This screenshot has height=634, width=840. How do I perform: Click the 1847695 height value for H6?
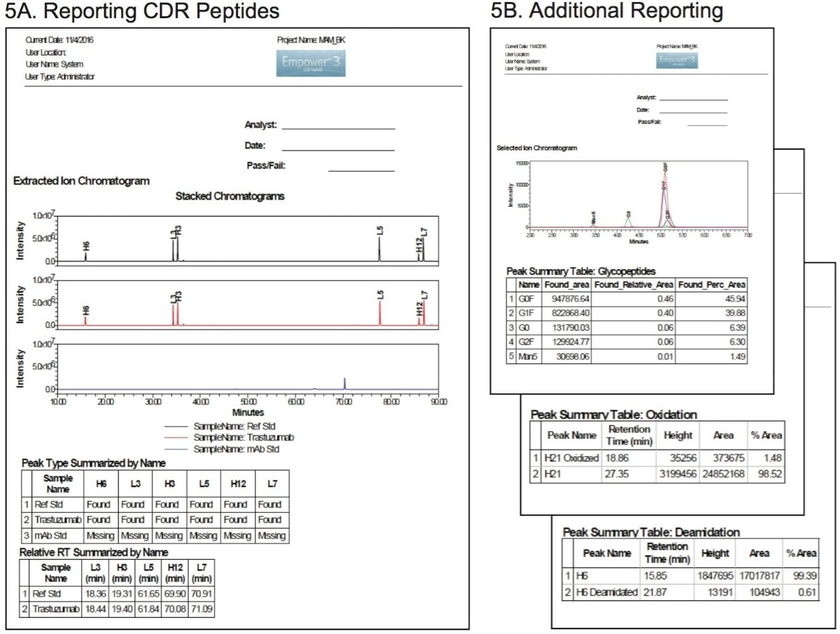(715, 577)
